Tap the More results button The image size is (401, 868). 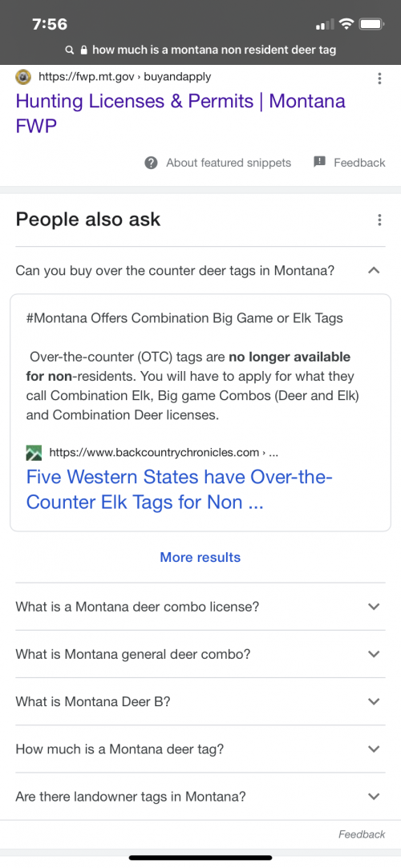coord(200,558)
